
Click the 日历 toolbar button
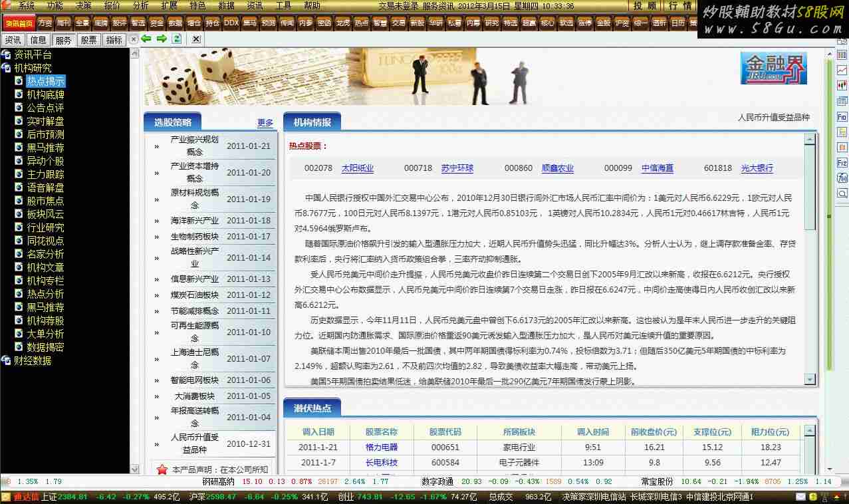click(677, 23)
